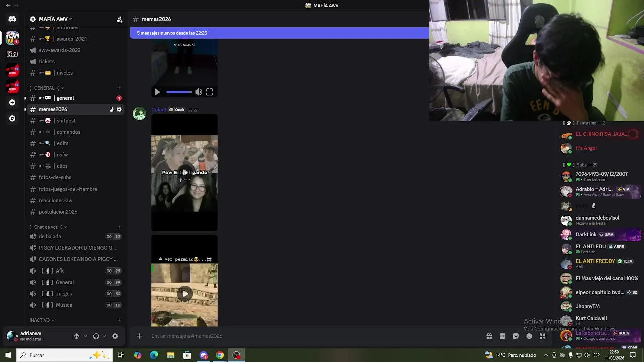Open memes2026 channel settings gear

pyautogui.click(x=119, y=109)
